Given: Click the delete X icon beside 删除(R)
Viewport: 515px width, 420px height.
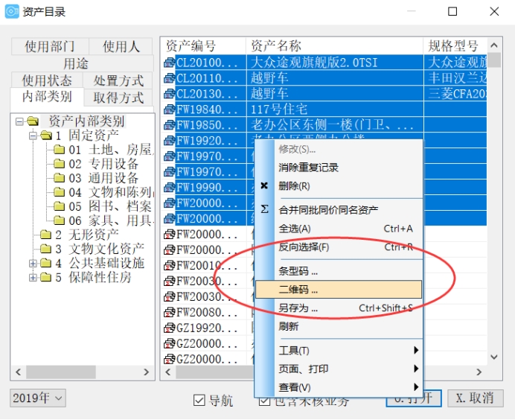Looking at the screenshot, I should pyautogui.click(x=264, y=185).
